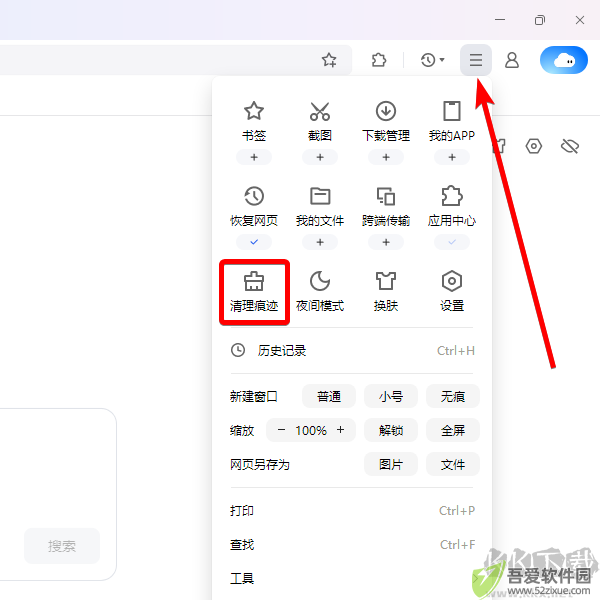Open 历史记录 menu entry
The width and height of the screenshot is (600, 600).
tap(352, 351)
